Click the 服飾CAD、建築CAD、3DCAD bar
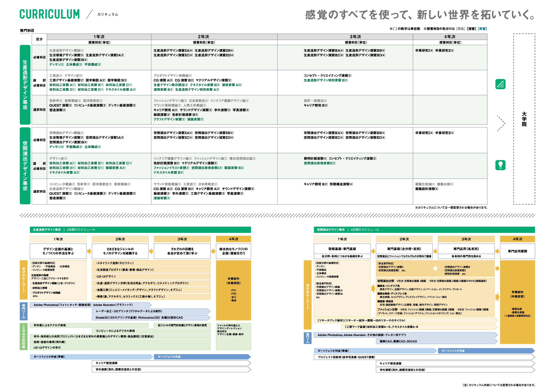Image resolution: width=555 pixels, height=392 pixels. [437, 341]
